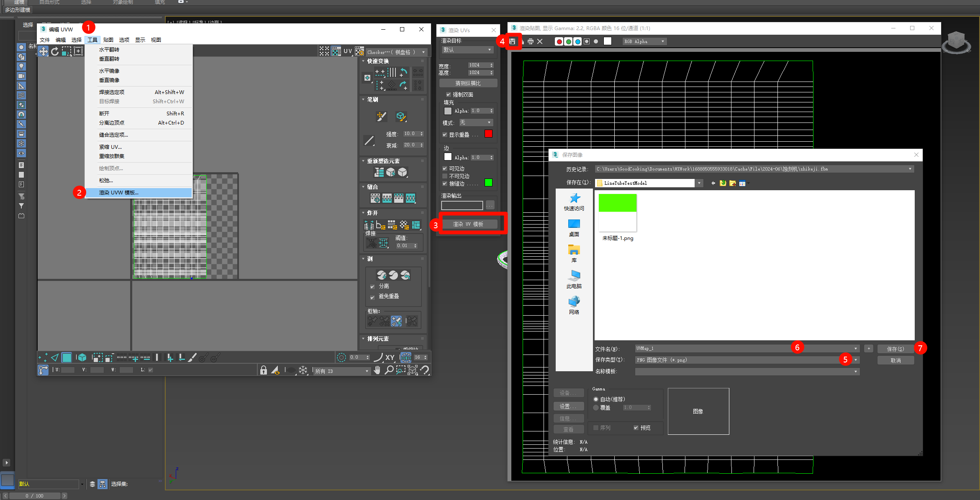Click the pan hand tool icon

(377, 370)
